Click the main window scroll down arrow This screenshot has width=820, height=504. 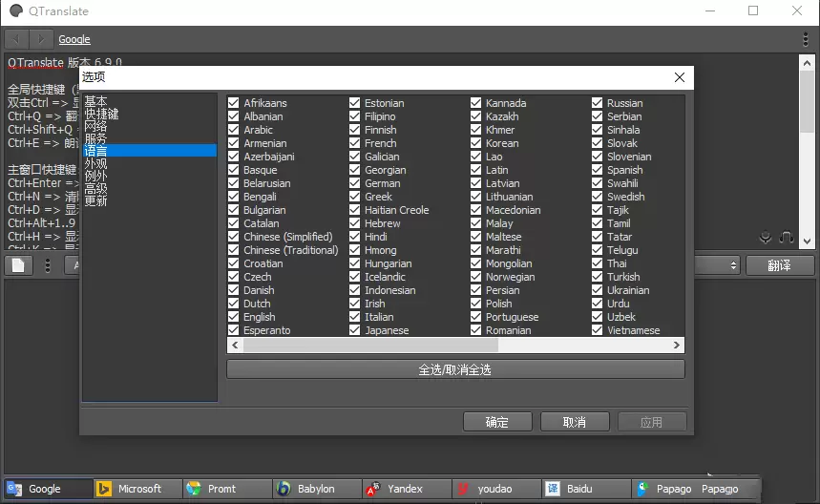tap(807, 241)
